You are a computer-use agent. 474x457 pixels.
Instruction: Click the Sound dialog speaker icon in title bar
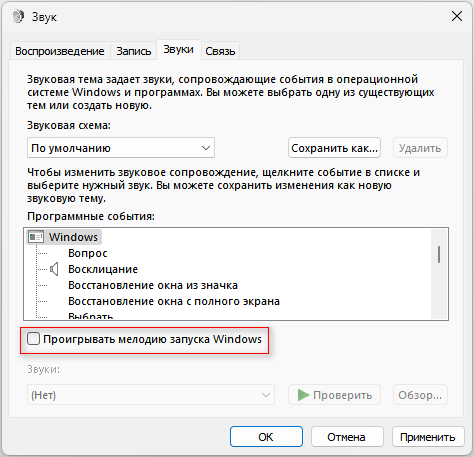(18, 16)
